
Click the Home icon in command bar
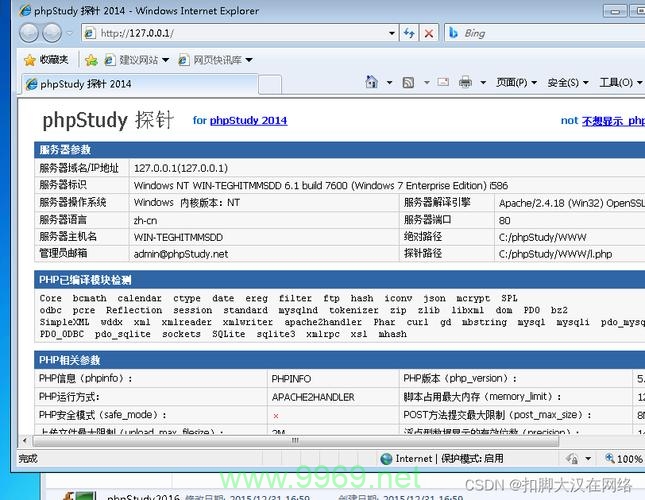pos(371,82)
